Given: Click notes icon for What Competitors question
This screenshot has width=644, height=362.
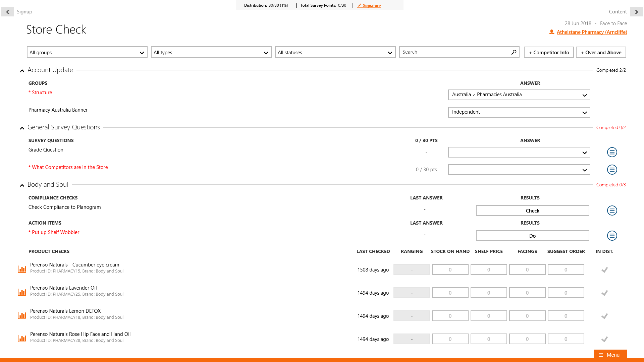Looking at the screenshot, I should [x=612, y=170].
